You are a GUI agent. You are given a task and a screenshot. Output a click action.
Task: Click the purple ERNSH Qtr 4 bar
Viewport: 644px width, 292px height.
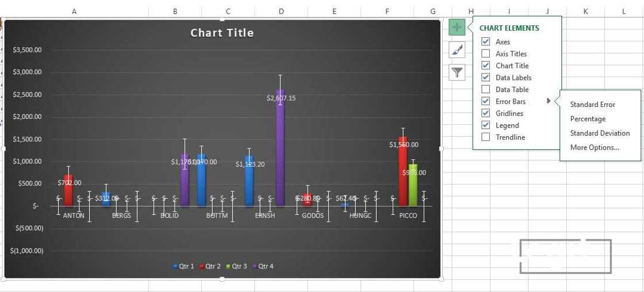(280, 149)
